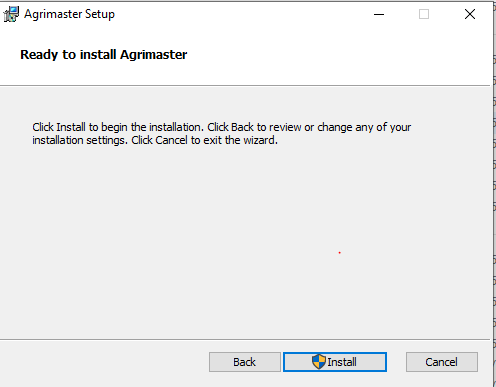Image resolution: width=496 pixels, height=387 pixels.
Task: Exit the wizard via Cancel button
Action: 442,362
